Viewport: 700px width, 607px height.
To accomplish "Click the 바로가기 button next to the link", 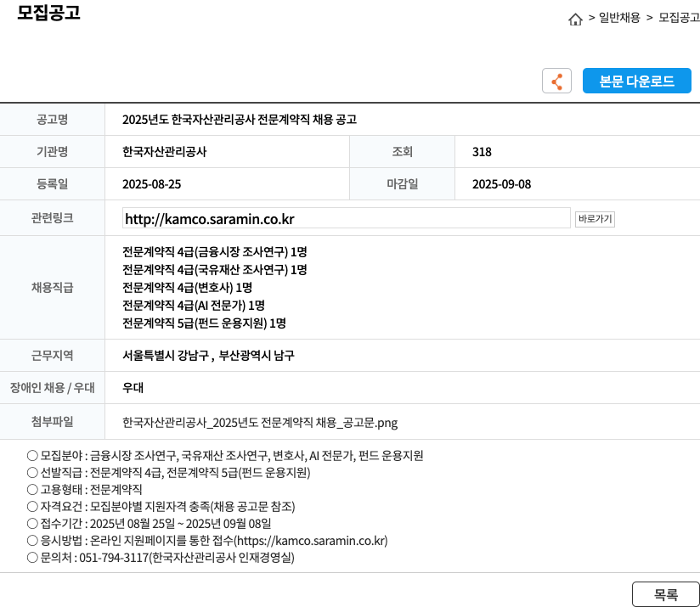I will pos(595,219).
